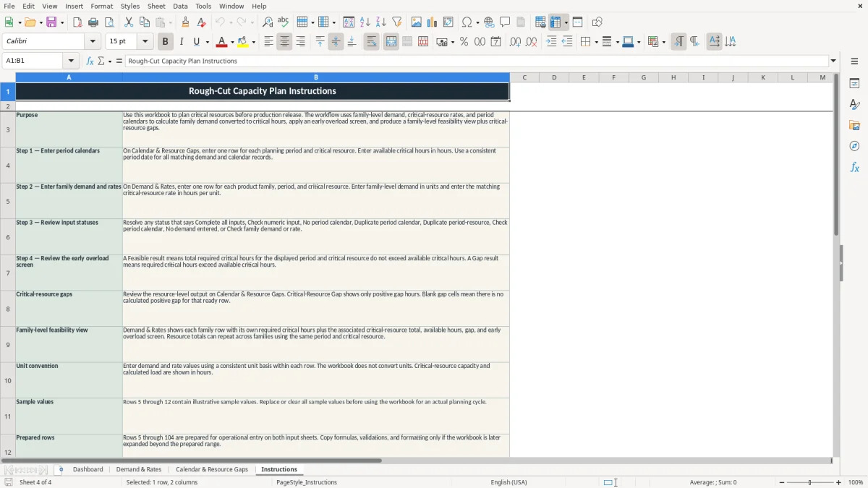
Task: Open the Function Wizard next to Name Box
Action: pyautogui.click(x=90, y=61)
